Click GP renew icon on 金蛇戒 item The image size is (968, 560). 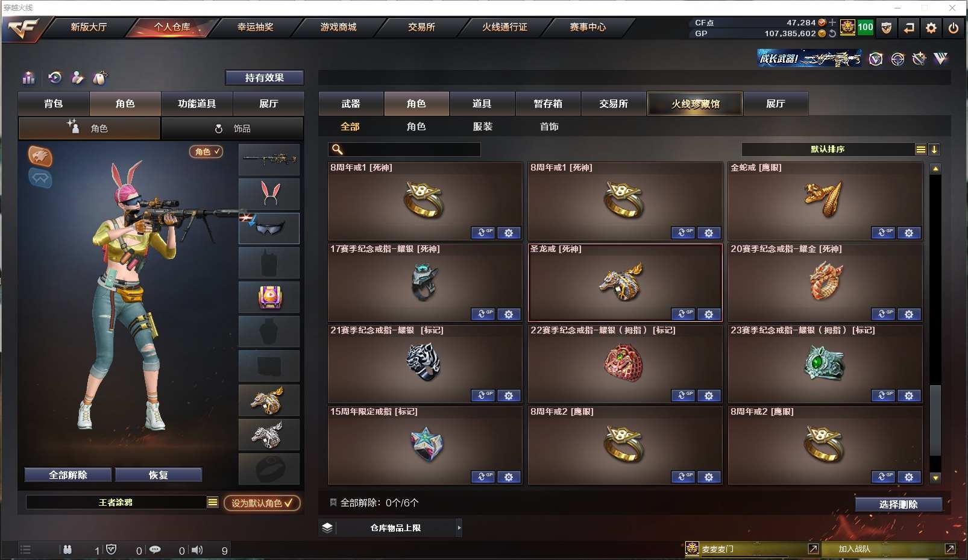[883, 233]
